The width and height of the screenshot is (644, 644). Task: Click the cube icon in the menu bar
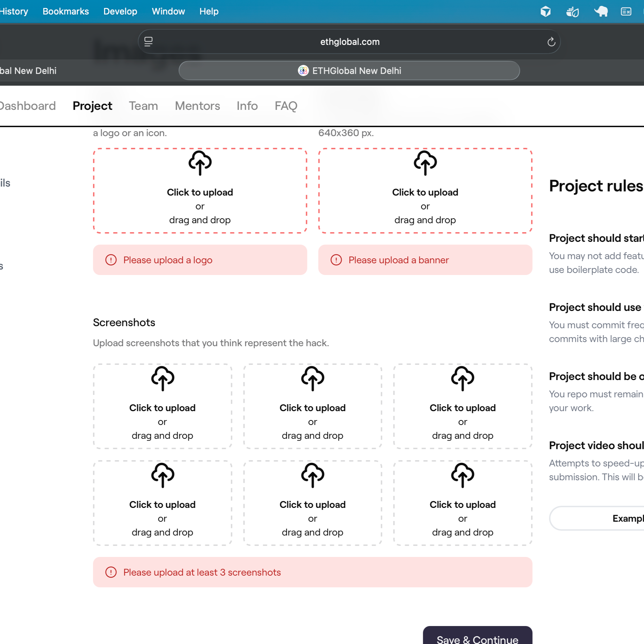point(546,11)
